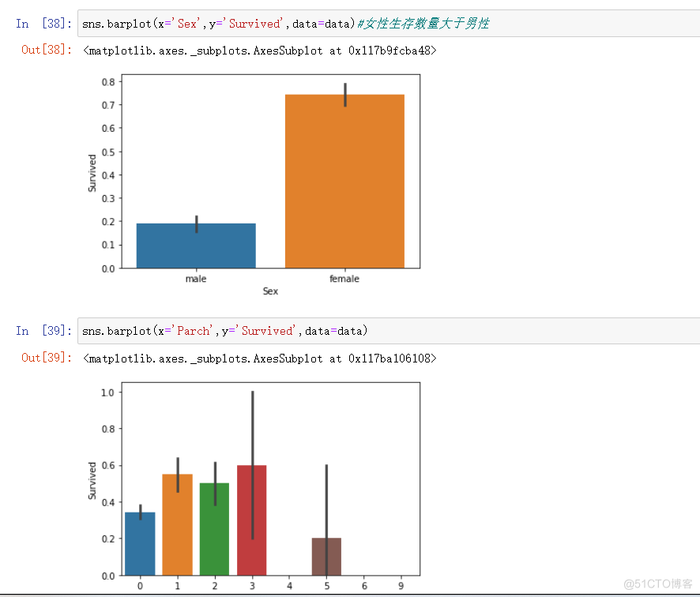This screenshot has width=700, height=597.
Task: Select the In [38] prompt label
Action: pyautogui.click(x=43, y=23)
